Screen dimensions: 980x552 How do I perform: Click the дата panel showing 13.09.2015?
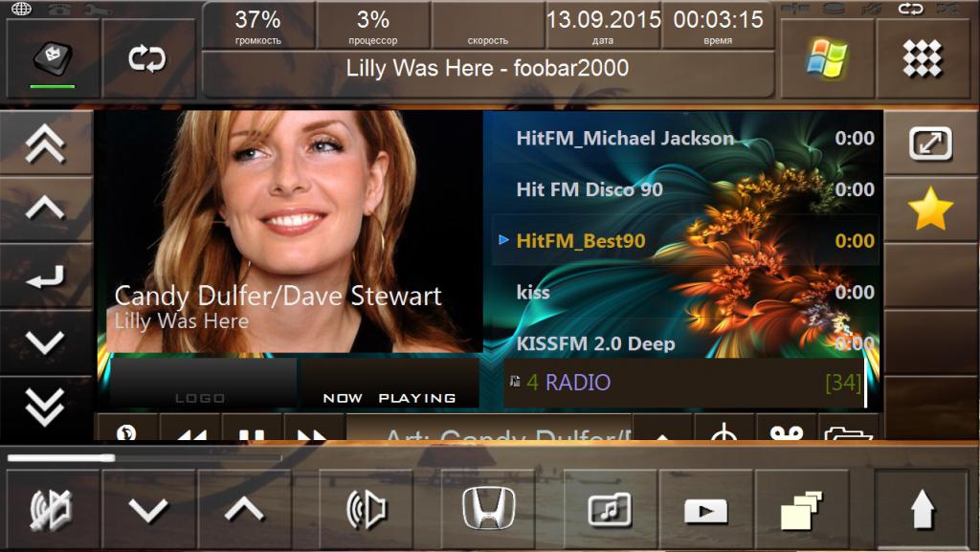603,26
